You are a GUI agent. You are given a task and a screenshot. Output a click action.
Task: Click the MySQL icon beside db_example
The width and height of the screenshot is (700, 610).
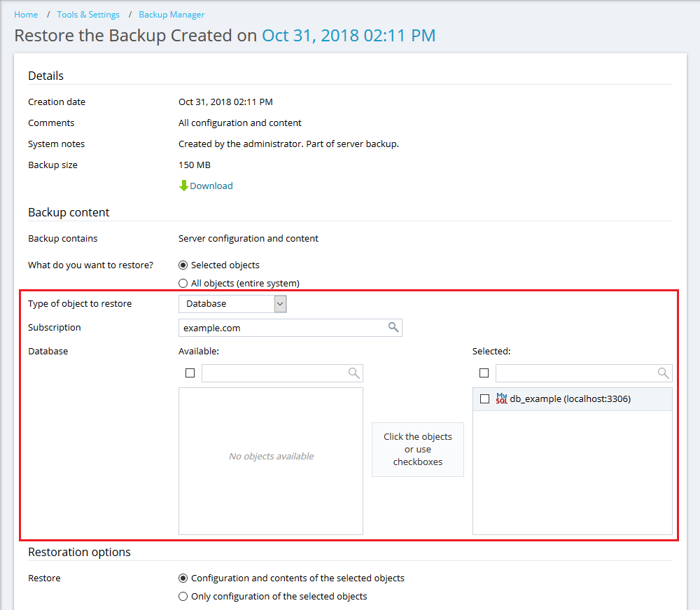point(501,398)
